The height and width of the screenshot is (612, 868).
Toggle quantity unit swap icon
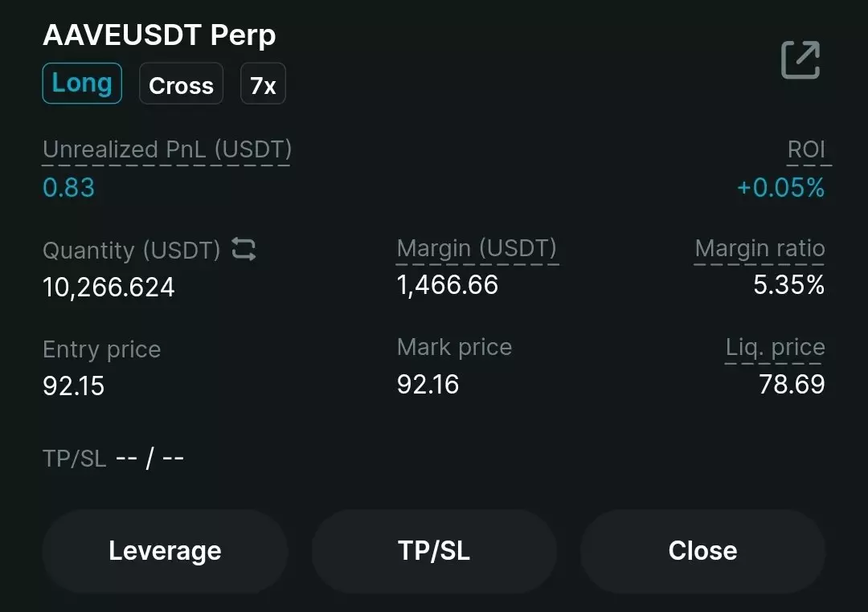(244, 249)
